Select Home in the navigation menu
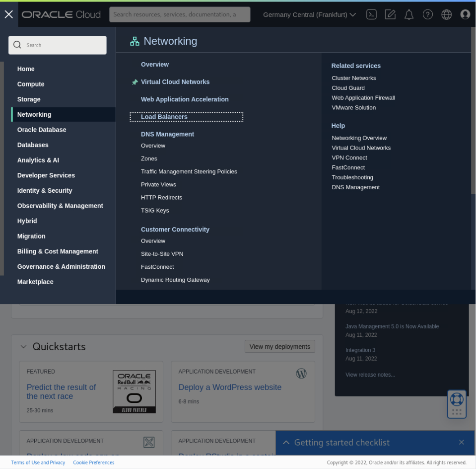Image resolution: width=476 pixels, height=469 pixels. click(x=26, y=69)
